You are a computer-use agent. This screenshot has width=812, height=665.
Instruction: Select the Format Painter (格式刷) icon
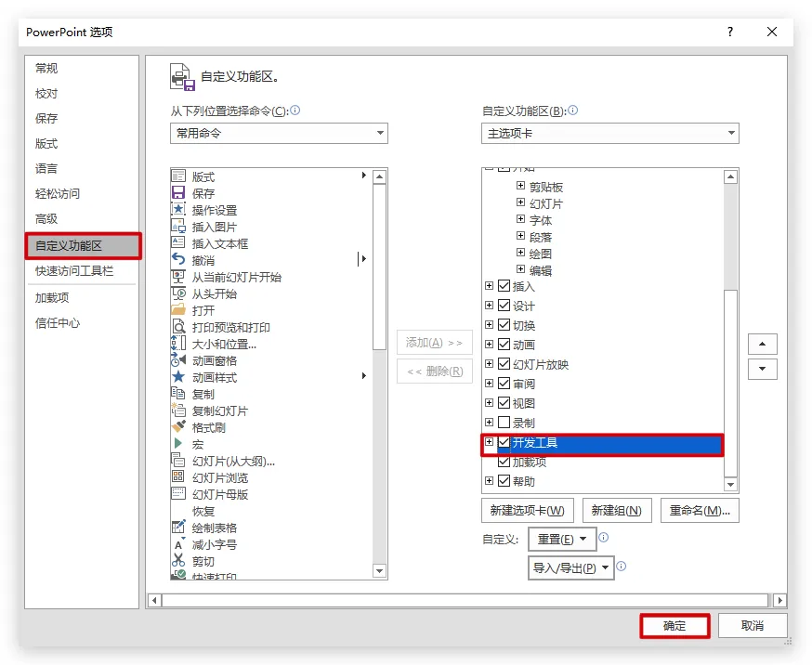coord(178,427)
